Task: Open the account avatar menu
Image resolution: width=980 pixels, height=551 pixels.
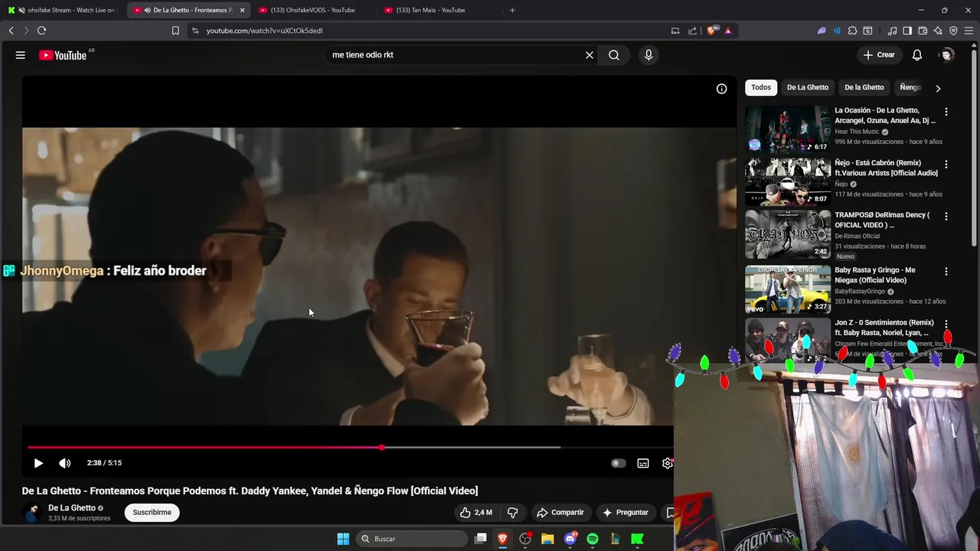Action: click(x=947, y=55)
